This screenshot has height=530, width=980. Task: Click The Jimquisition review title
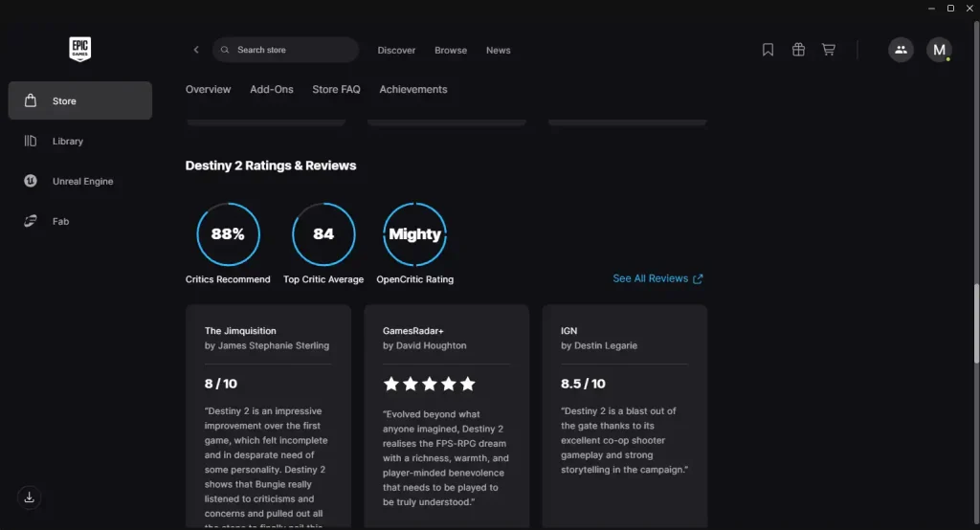[240, 331]
